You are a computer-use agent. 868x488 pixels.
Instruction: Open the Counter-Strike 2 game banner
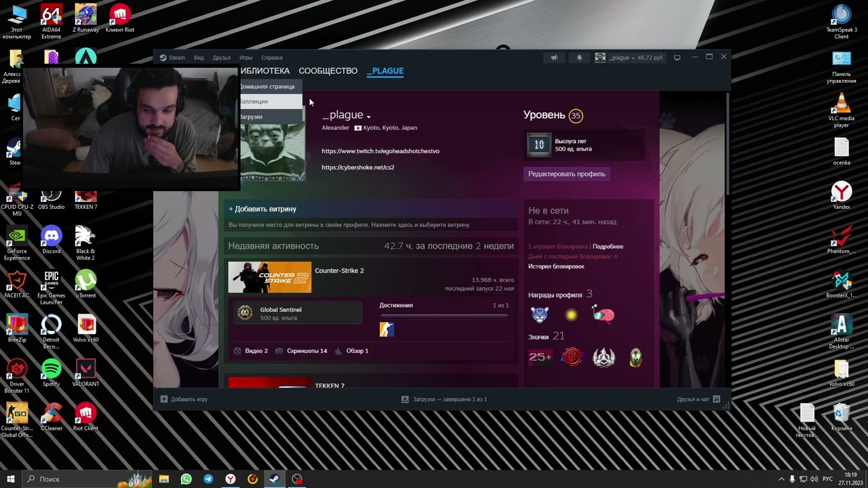pyautogui.click(x=270, y=277)
